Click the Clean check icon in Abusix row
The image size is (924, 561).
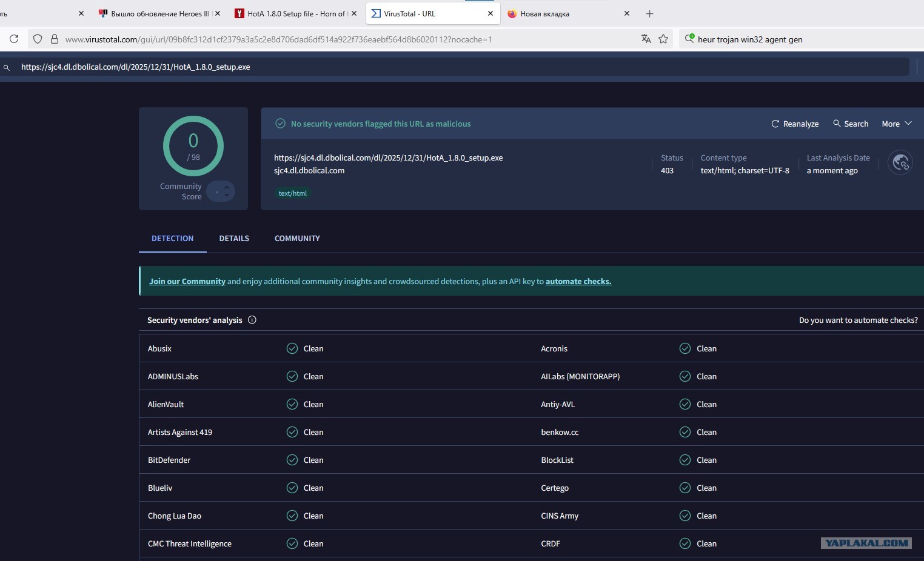click(292, 348)
